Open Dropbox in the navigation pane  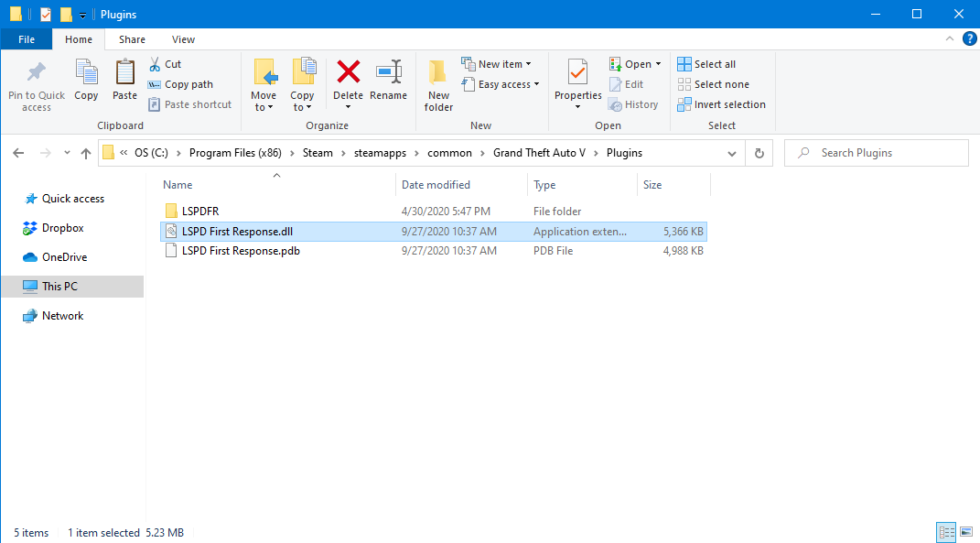click(53, 228)
